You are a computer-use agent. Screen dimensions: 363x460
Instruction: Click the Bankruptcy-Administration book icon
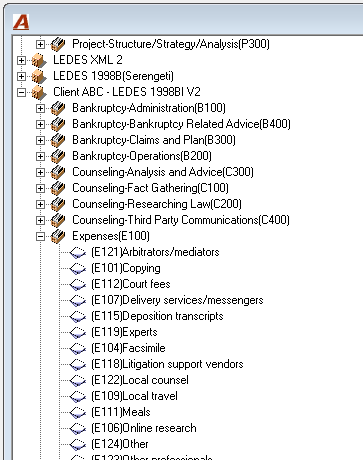click(x=58, y=108)
